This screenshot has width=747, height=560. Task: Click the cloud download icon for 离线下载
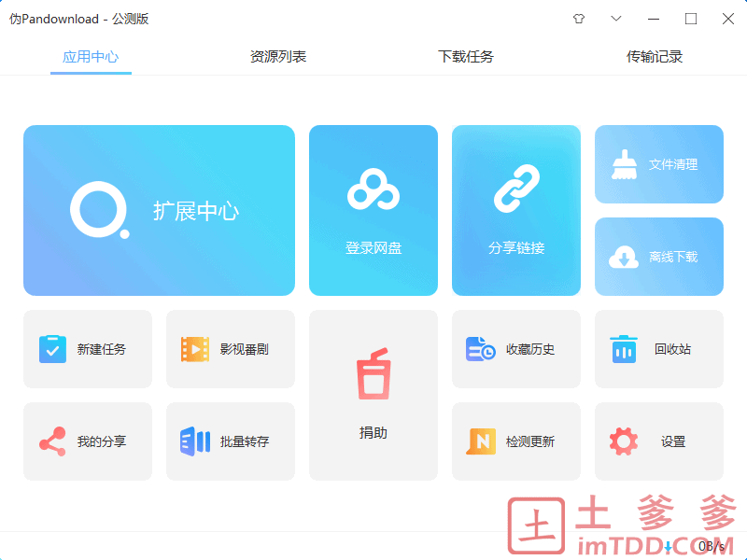tap(624, 258)
